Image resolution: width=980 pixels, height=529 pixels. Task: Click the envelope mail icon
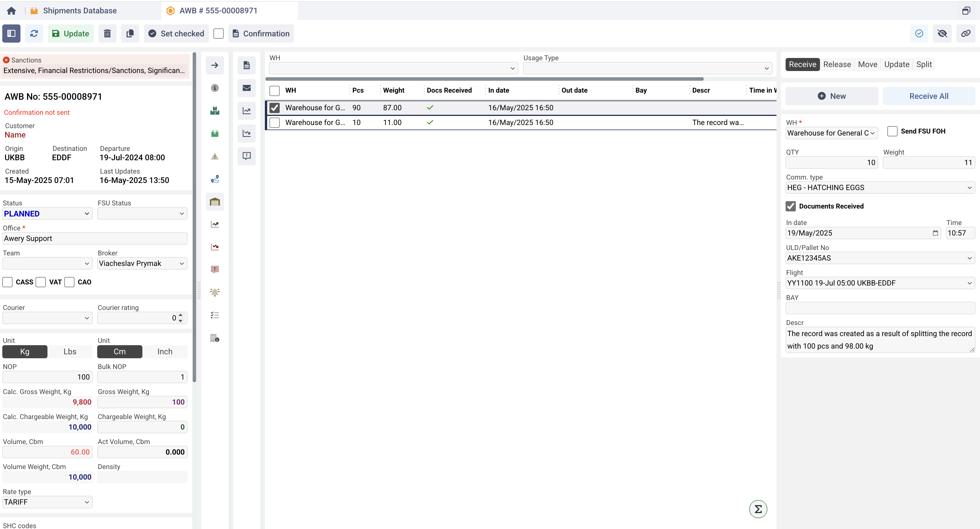tap(246, 88)
